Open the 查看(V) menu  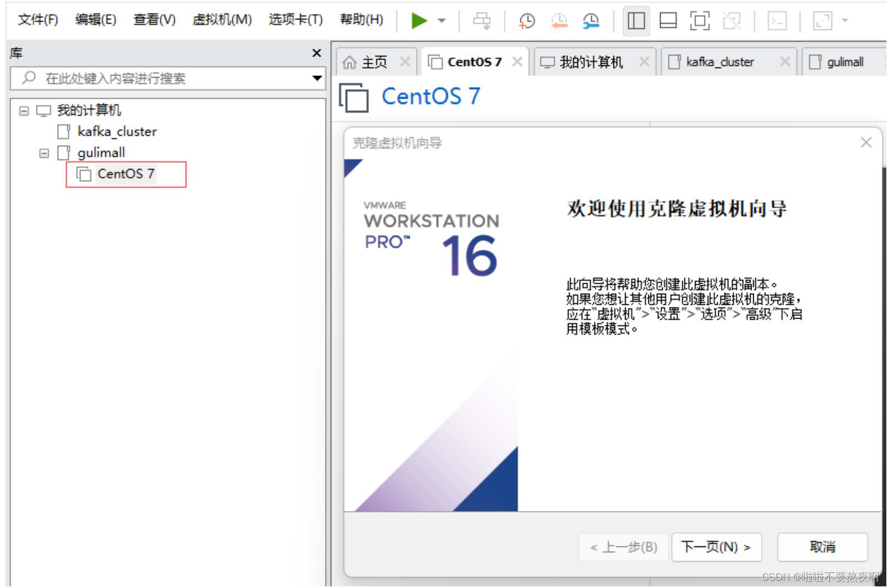click(154, 20)
